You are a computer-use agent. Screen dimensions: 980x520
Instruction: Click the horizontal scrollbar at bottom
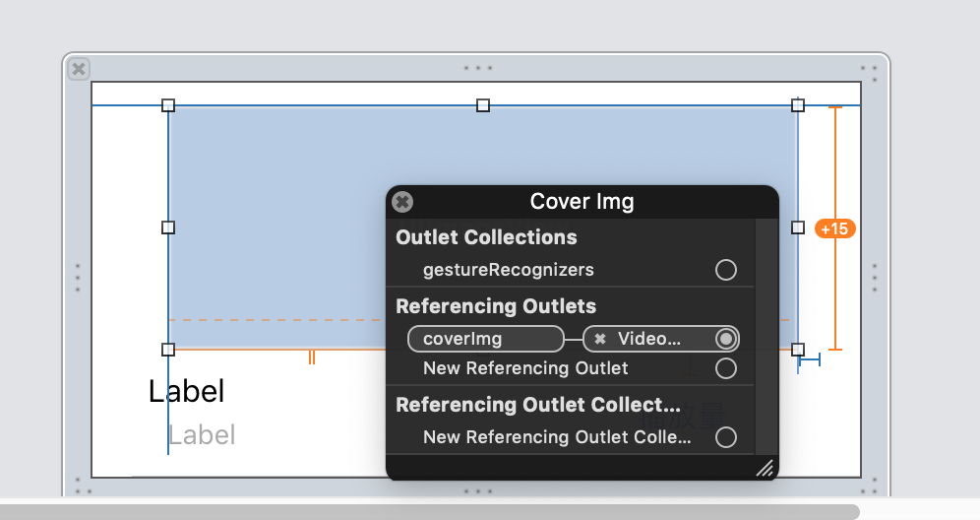click(x=430, y=512)
